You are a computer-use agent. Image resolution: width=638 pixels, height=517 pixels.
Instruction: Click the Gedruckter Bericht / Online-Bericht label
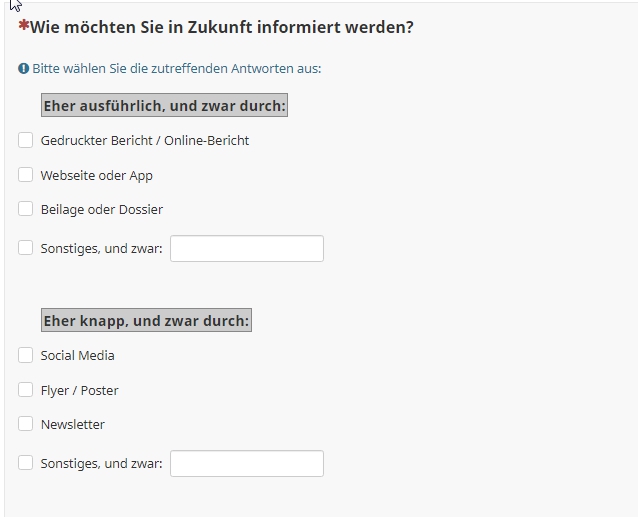click(145, 140)
